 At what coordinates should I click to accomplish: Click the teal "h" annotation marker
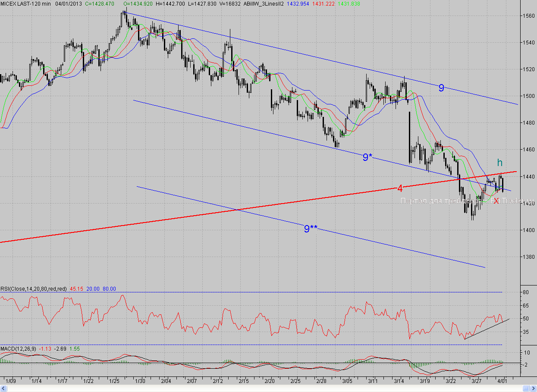click(499, 163)
